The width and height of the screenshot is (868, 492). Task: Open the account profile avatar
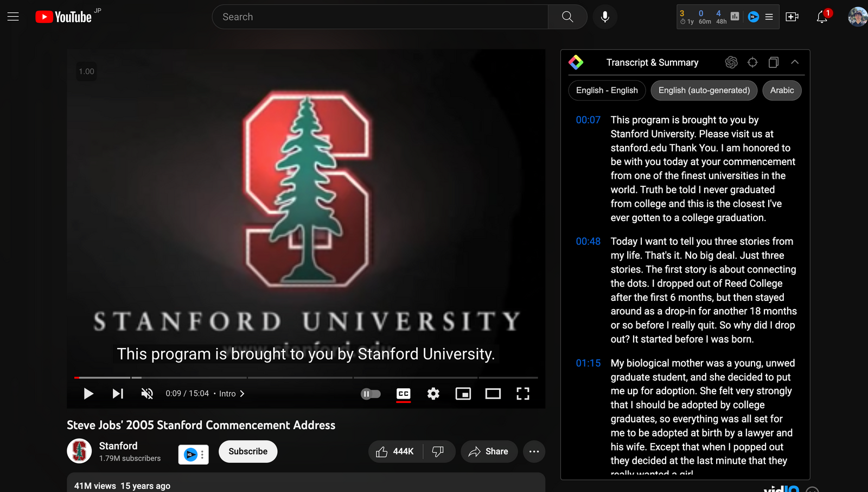858,17
